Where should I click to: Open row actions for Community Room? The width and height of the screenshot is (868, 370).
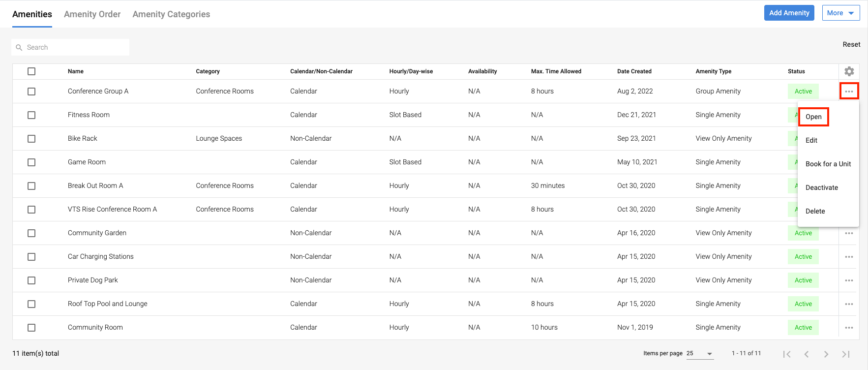click(849, 328)
